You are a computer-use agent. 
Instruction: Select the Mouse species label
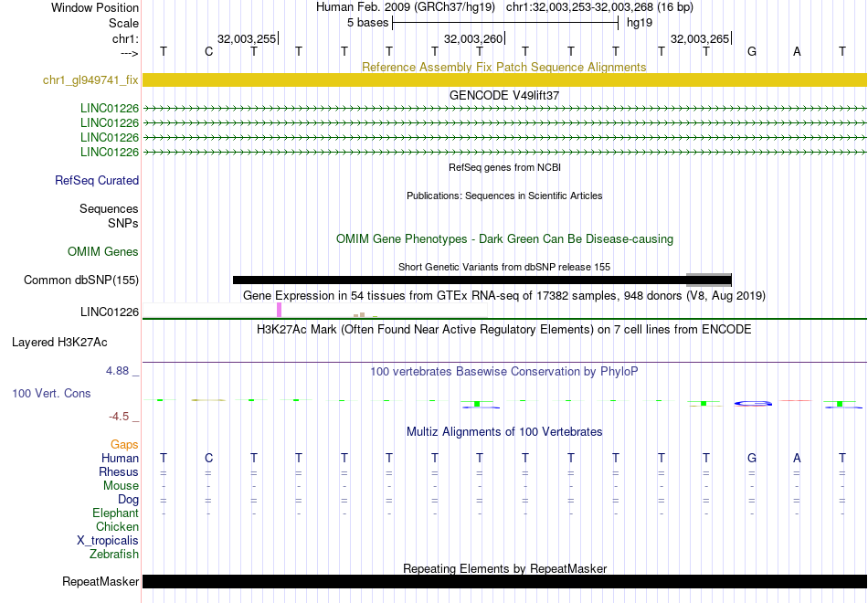click(x=121, y=486)
